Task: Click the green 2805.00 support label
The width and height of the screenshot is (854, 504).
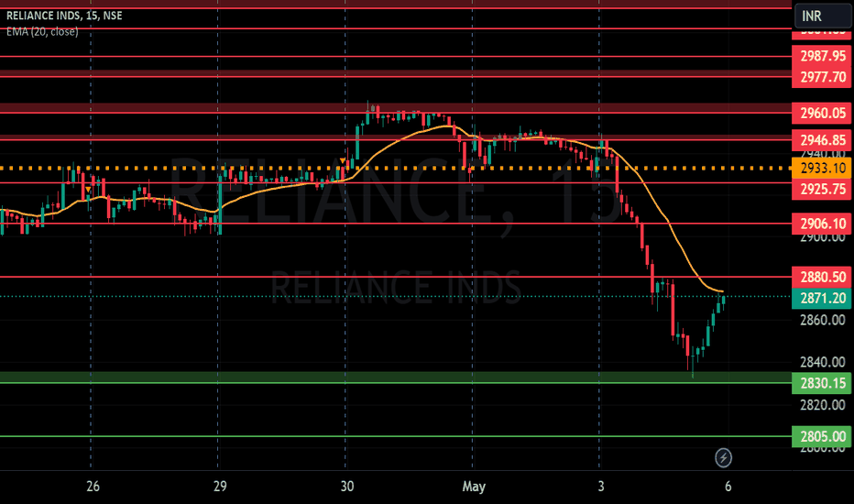Action: click(823, 436)
